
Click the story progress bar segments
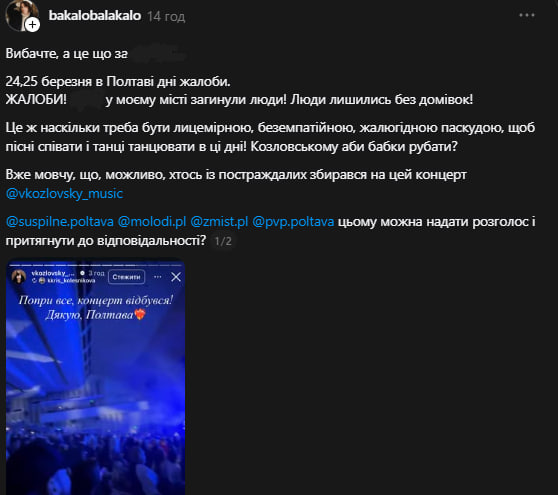[95, 265]
